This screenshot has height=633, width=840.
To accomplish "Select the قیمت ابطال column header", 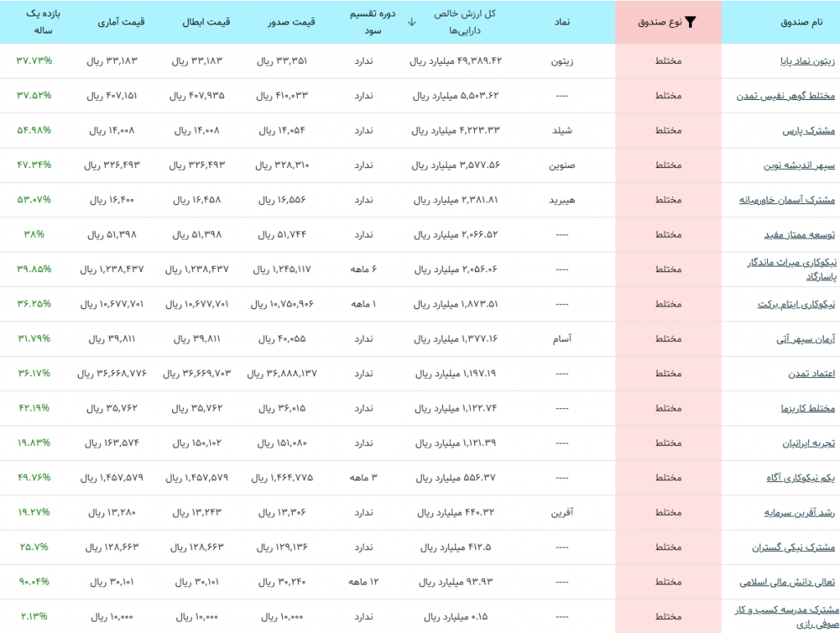I will tap(206, 22).
